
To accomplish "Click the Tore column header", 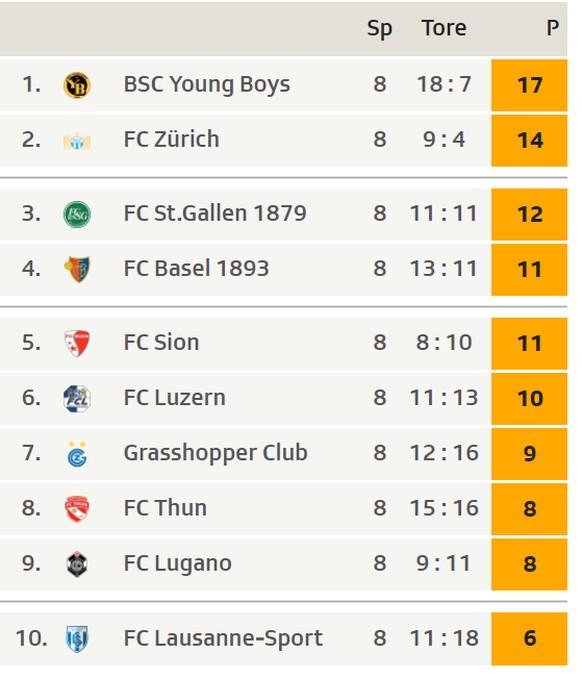I will (x=444, y=28).
